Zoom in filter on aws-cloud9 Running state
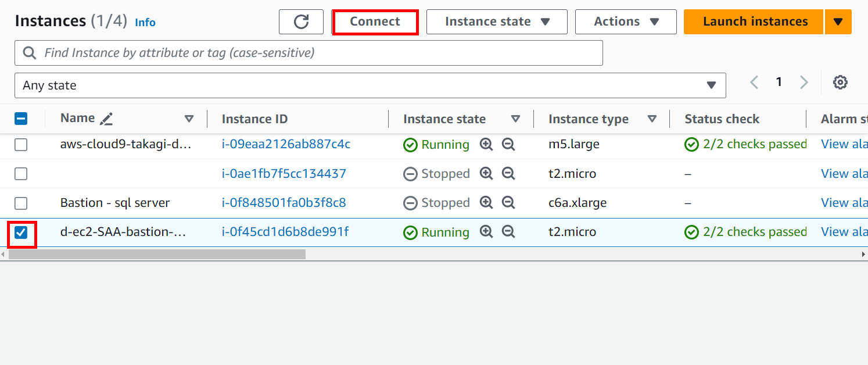Screen dimensions: 868x365 (x=486, y=145)
